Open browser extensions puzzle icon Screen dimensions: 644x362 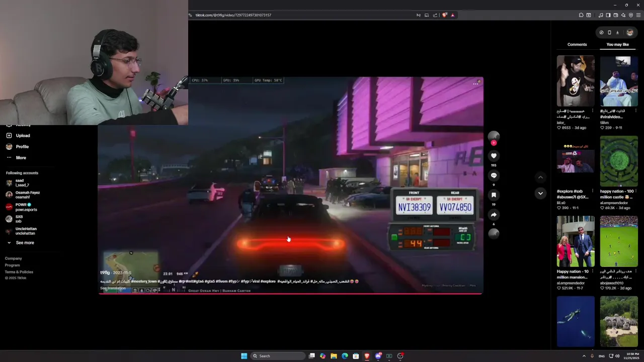coord(581,15)
